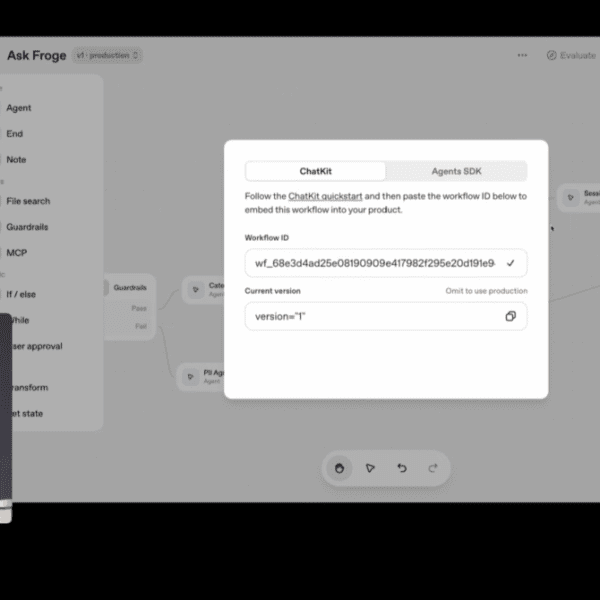Select the pointer selection tool
600x600 pixels.
coord(370,467)
